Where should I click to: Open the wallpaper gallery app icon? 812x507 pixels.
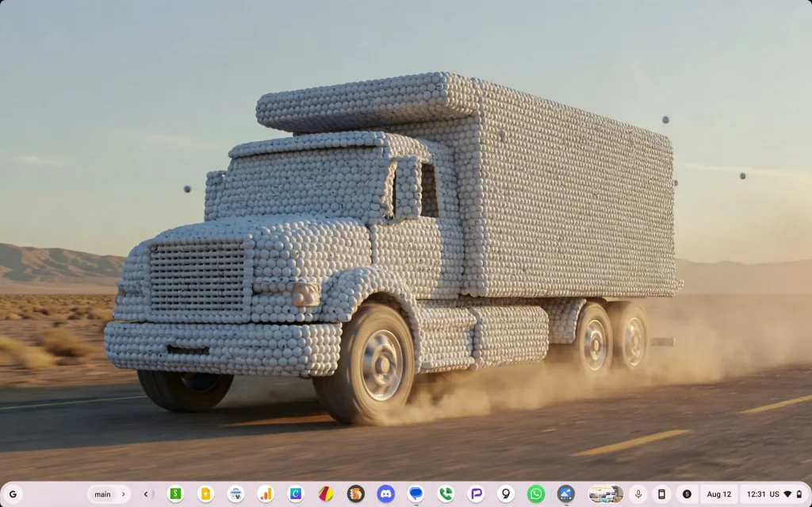click(x=565, y=494)
